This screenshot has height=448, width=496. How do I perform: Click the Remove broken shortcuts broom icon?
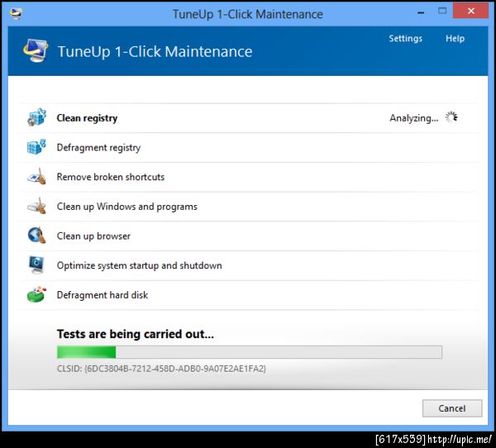[37, 177]
